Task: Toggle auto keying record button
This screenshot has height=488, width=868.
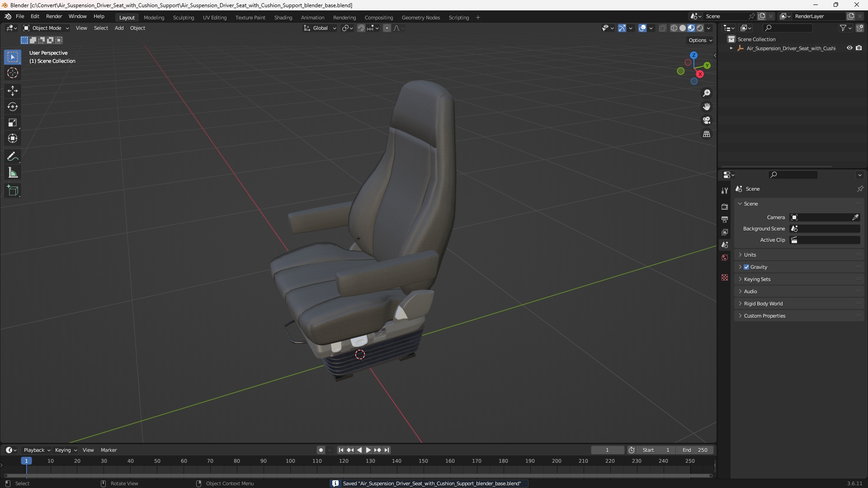Action: point(321,450)
